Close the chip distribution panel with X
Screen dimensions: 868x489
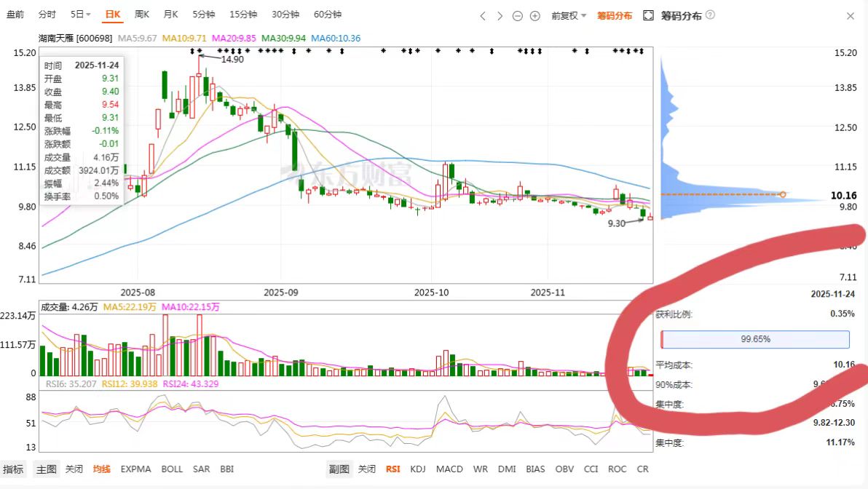[851, 16]
